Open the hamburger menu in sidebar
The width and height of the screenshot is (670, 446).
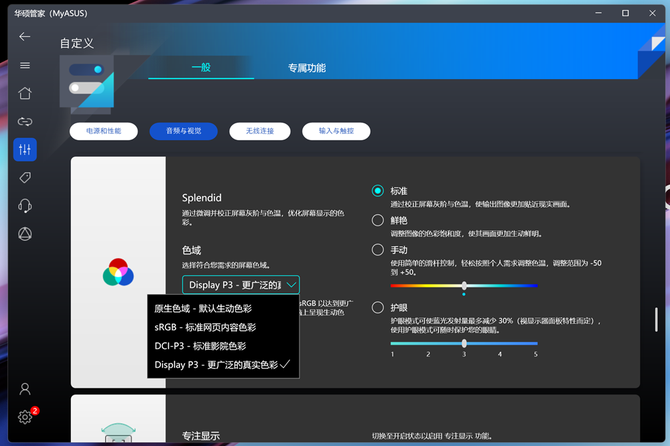(x=25, y=65)
